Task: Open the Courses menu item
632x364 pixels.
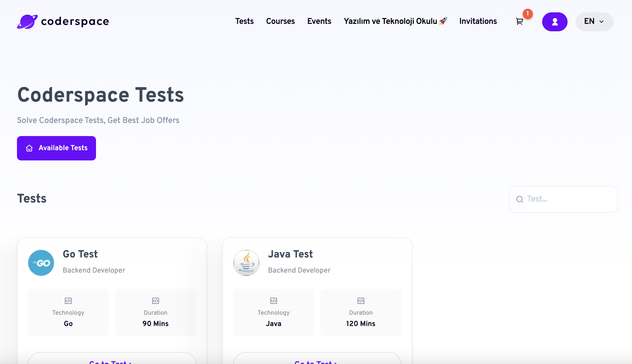Action: point(280,21)
